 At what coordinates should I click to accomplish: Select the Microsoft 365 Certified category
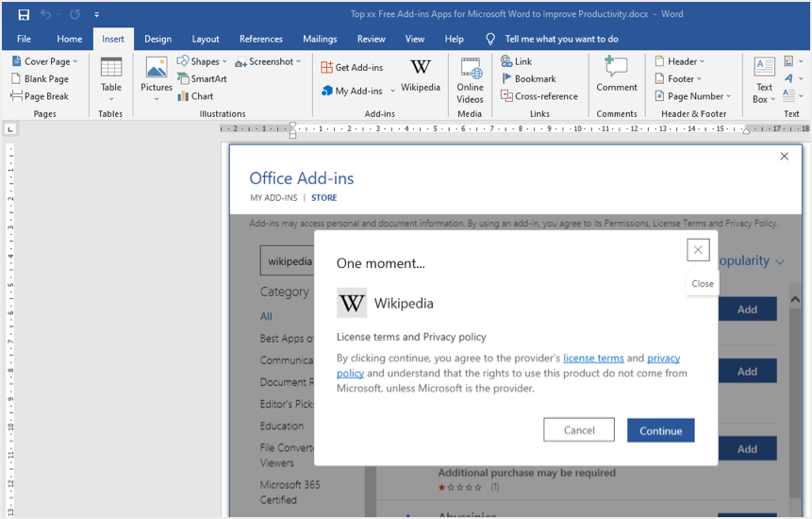pos(290,492)
